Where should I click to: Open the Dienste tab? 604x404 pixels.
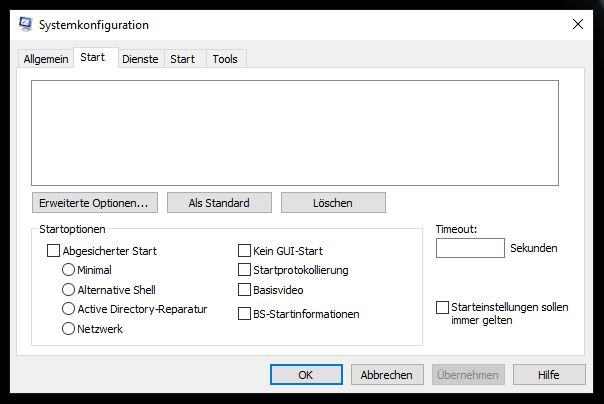[x=140, y=59]
